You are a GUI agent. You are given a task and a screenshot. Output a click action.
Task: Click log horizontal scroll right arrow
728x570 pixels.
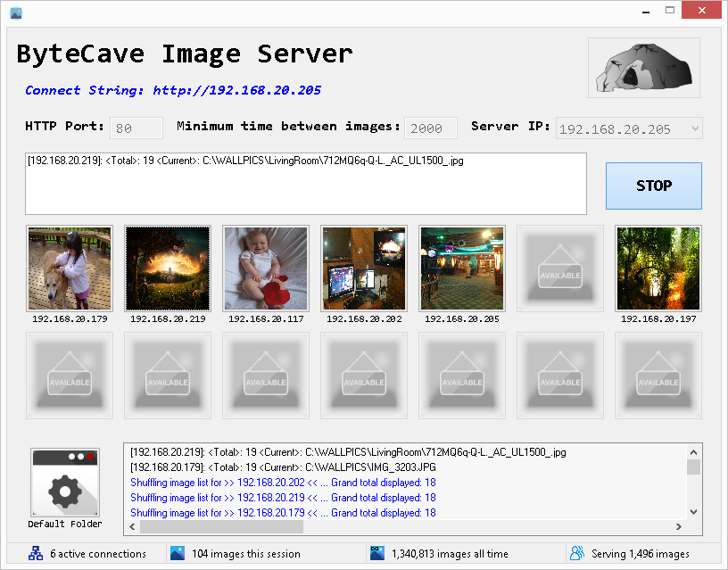click(x=679, y=526)
